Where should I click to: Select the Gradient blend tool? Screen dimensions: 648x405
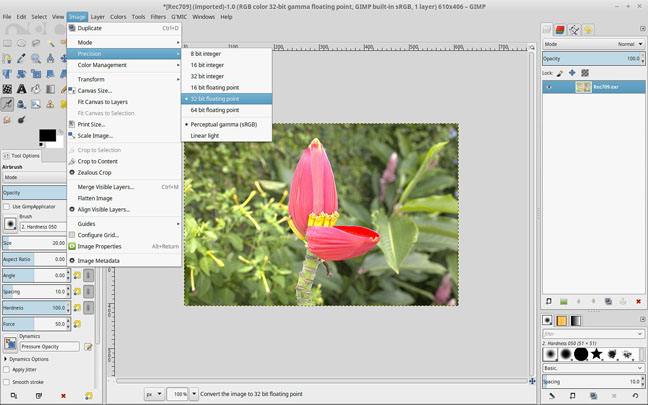[x=50, y=89]
